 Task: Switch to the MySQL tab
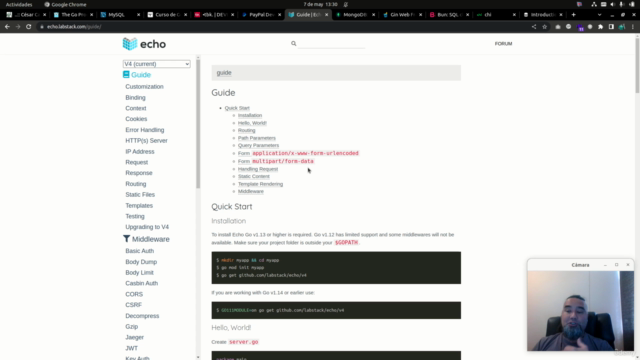click(116, 15)
